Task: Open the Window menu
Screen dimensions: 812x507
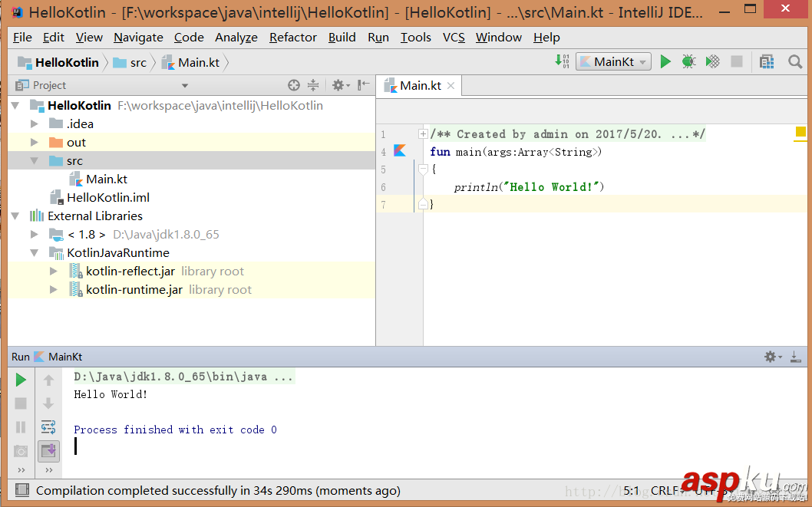Action: tap(499, 38)
